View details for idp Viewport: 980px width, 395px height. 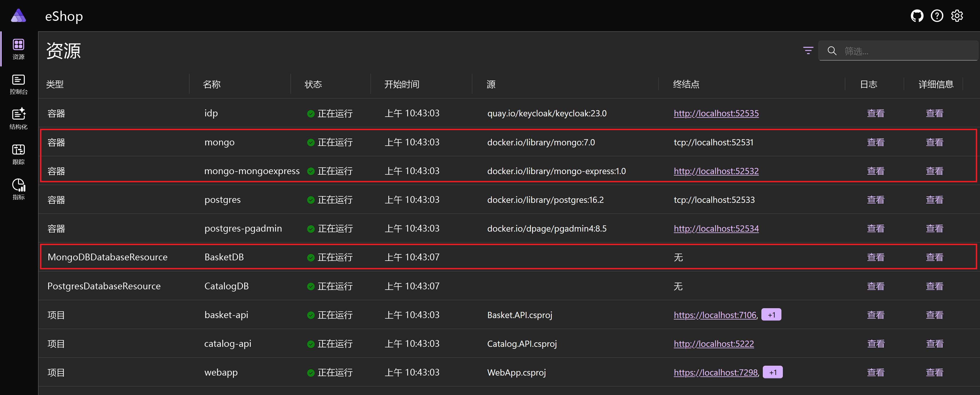coord(934,114)
